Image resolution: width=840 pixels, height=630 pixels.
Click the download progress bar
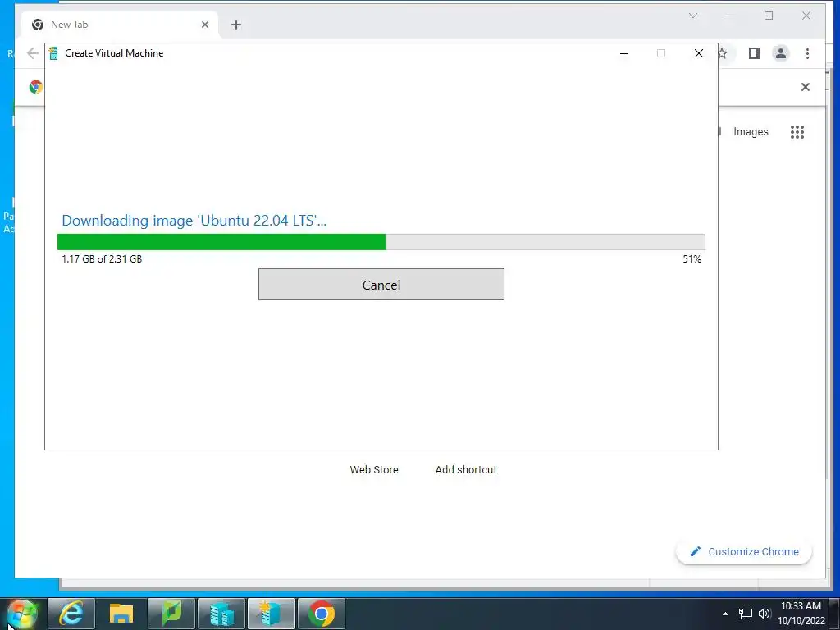pos(381,242)
